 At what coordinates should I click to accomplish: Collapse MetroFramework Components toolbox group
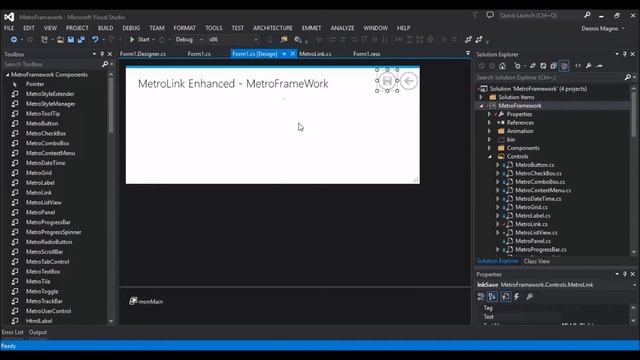(7, 75)
